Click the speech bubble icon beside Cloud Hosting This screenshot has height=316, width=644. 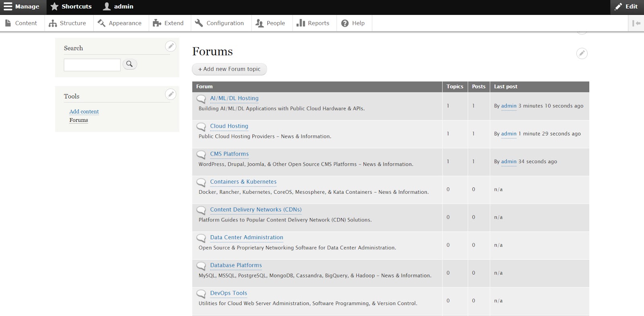(201, 127)
